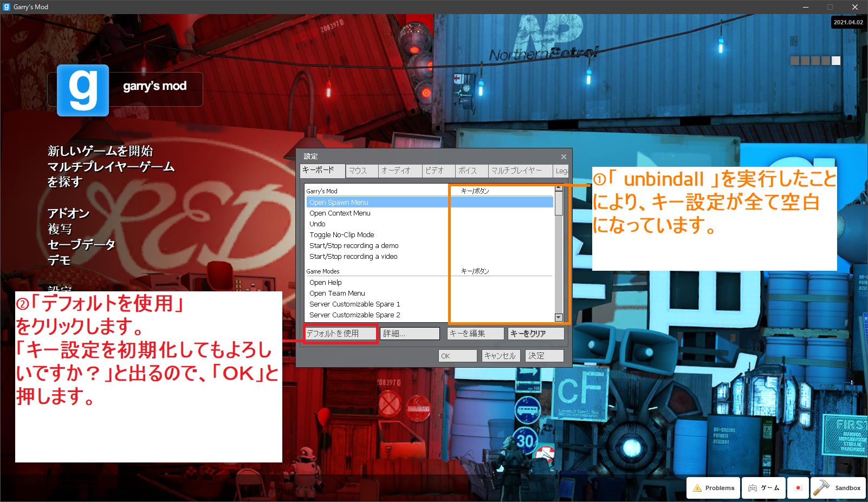
Task: Click the key list scroll down arrow
Action: (559, 317)
